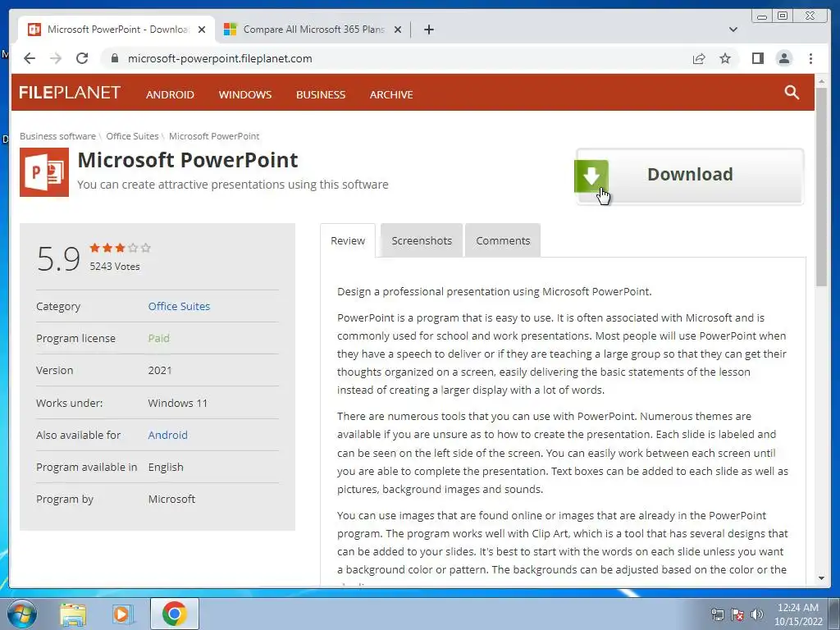This screenshot has width=840, height=630.
Task: Click the Business software breadcrumb
Action: pos(58,136)
